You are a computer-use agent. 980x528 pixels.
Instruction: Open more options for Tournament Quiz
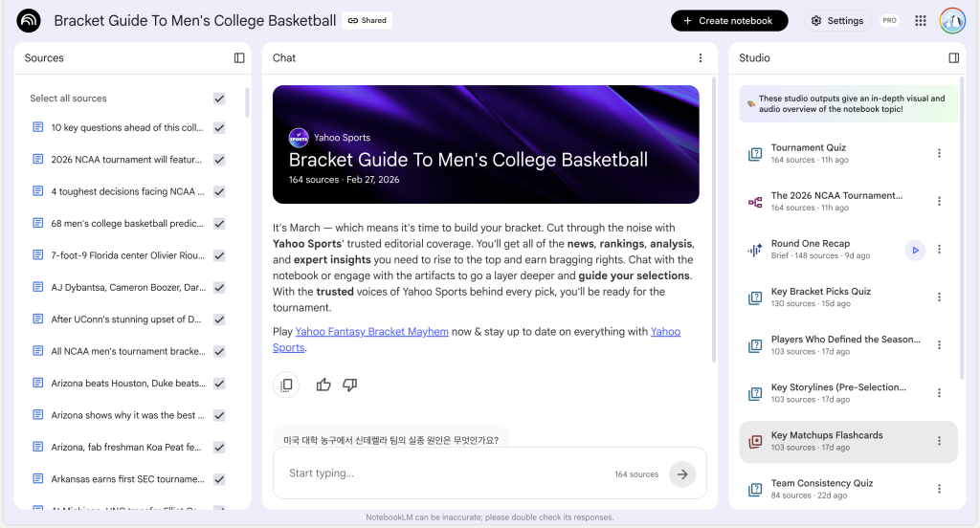pyautogui.click(x=939, y=153)
